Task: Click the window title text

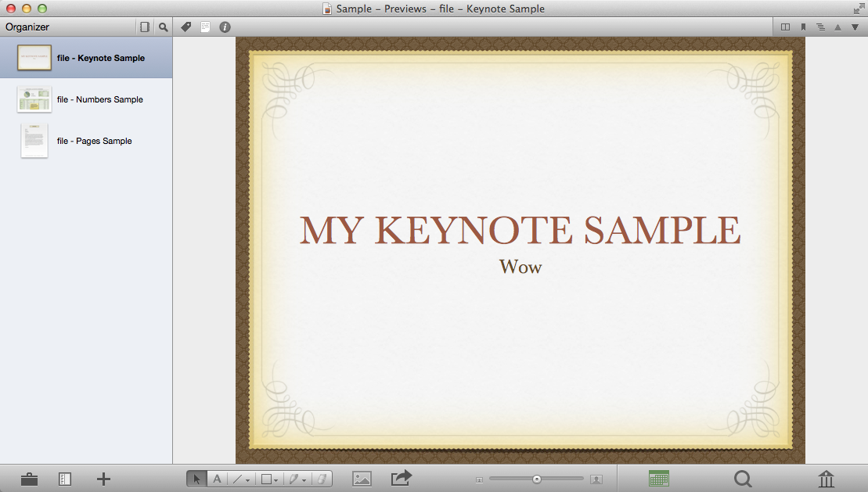Action: pos(441,9)
